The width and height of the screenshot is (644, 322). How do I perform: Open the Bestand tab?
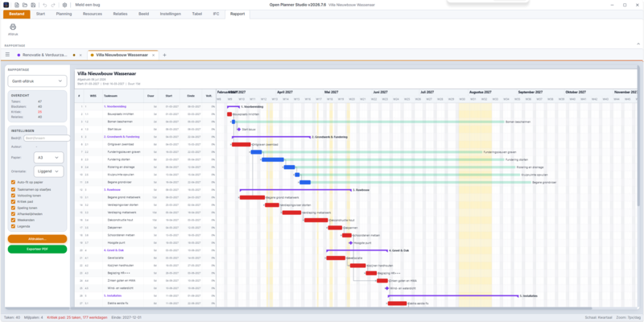[x=17, y=14]
